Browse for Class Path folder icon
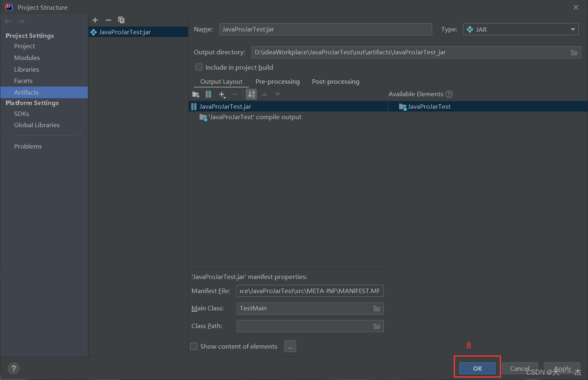The image size is (588, 380). pyautogui.click(x=377, y=326)
